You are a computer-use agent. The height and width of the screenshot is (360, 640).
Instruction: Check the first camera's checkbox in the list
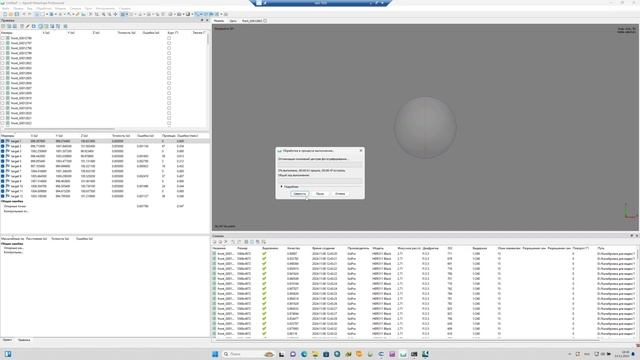click(2, 38)
